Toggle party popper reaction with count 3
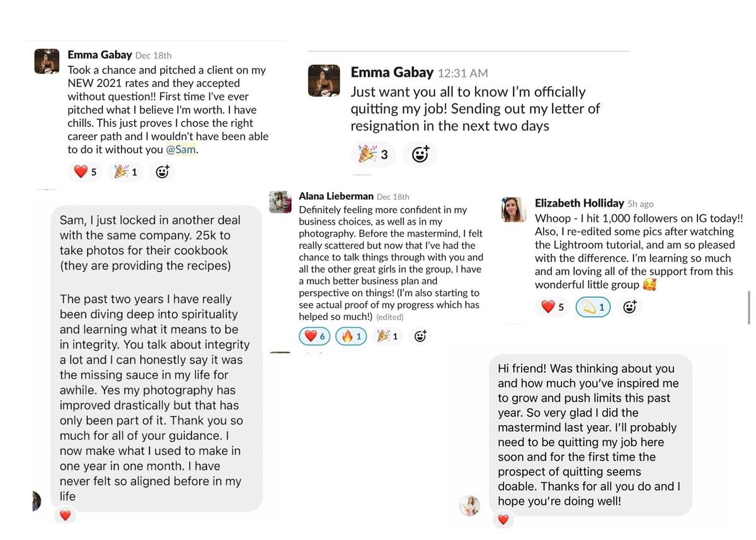Screen dimensions: 756x540 (x=373, y=153)
